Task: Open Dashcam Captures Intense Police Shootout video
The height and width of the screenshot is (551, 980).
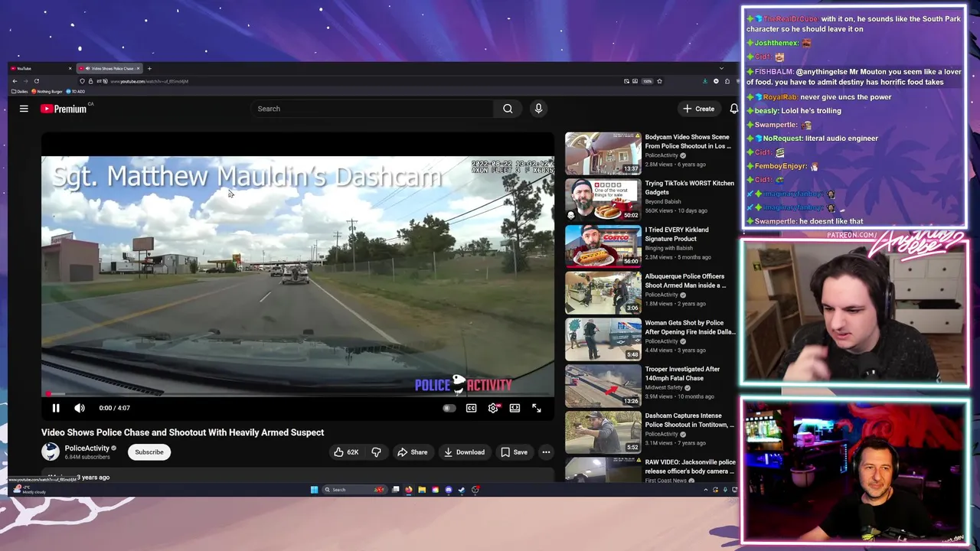Action: point(651,432)
